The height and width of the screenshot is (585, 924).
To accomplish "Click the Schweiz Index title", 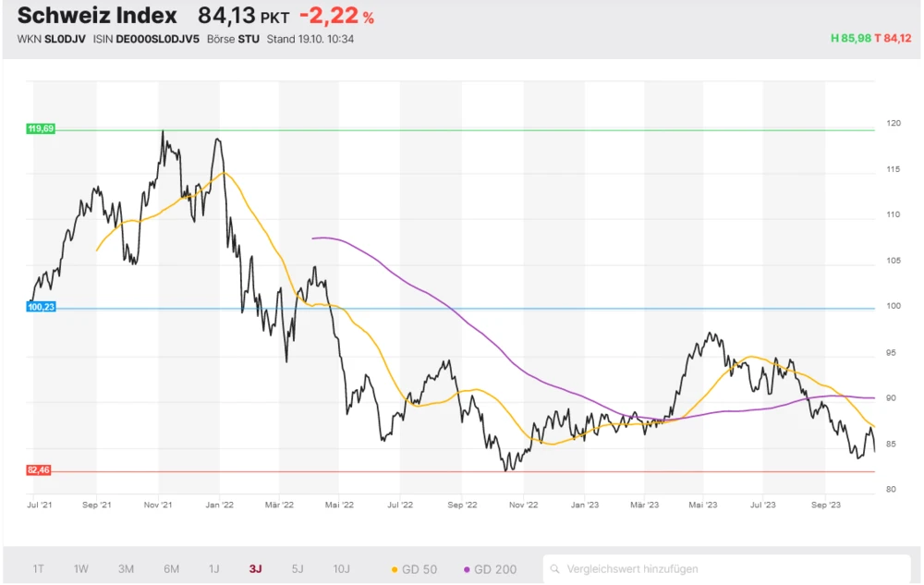I will click(x=97, y=16).
